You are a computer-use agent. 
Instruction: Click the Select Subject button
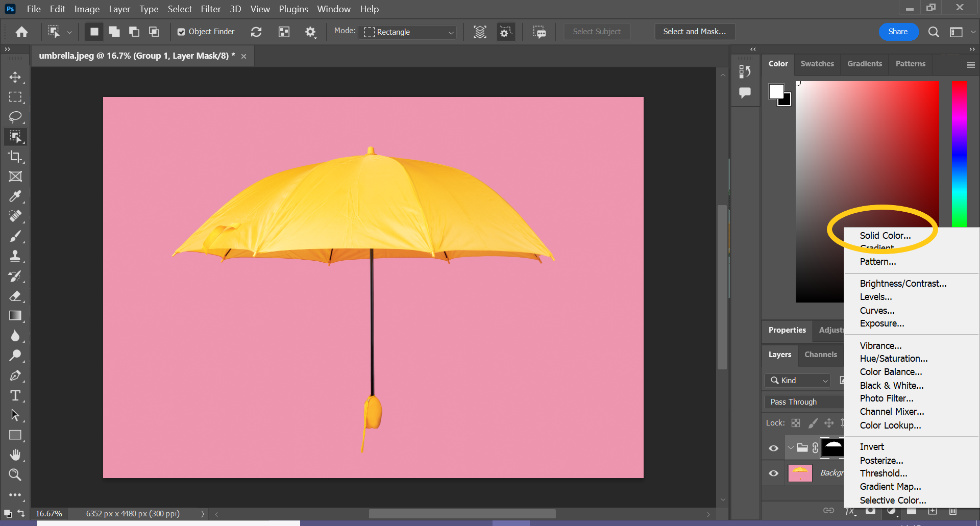597,32
